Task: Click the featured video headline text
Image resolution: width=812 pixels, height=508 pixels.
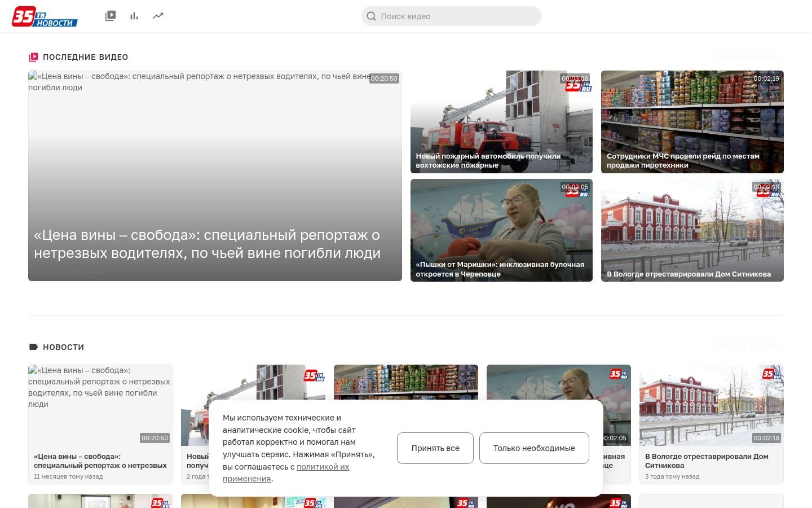Action: tap(207, 244)
